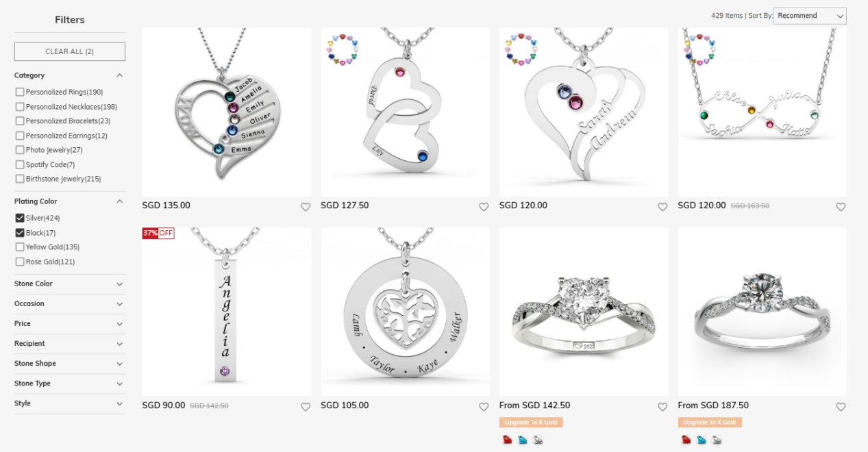868x452 pixels.
Task: Favorite the SGD 120.00 infinity name necklace
Action: point(841,207)
